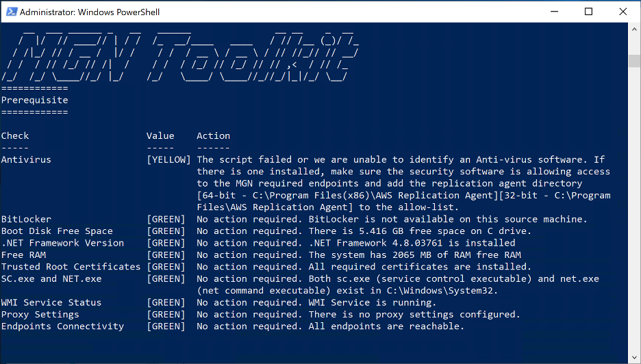The width and height of the screenshot is (641, 364).
Task: Click the 'Action' column header
Action: [213, 135]
